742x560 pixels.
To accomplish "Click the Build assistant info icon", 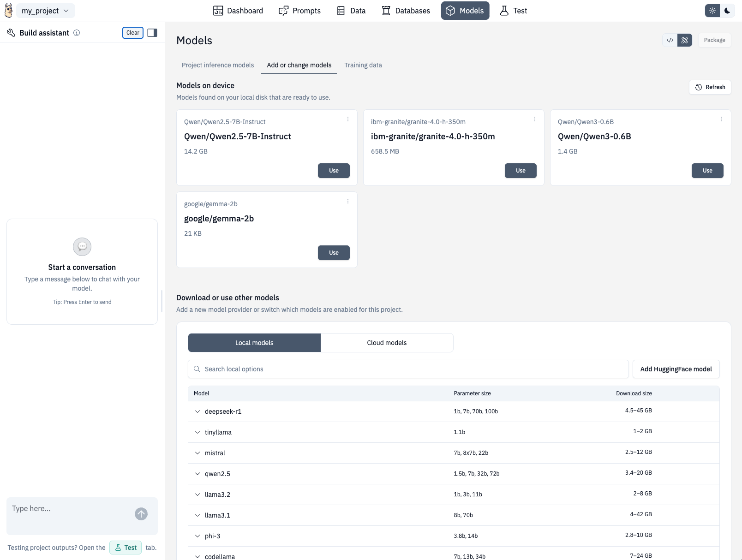I will click(x=77, y=33).
